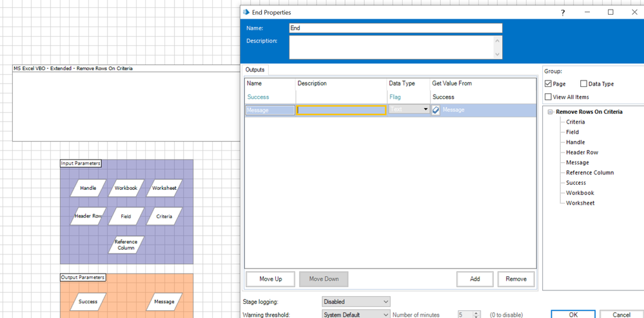Click into the Name text field
Viewport: 644px width, 318px height.
coord(395,28)
